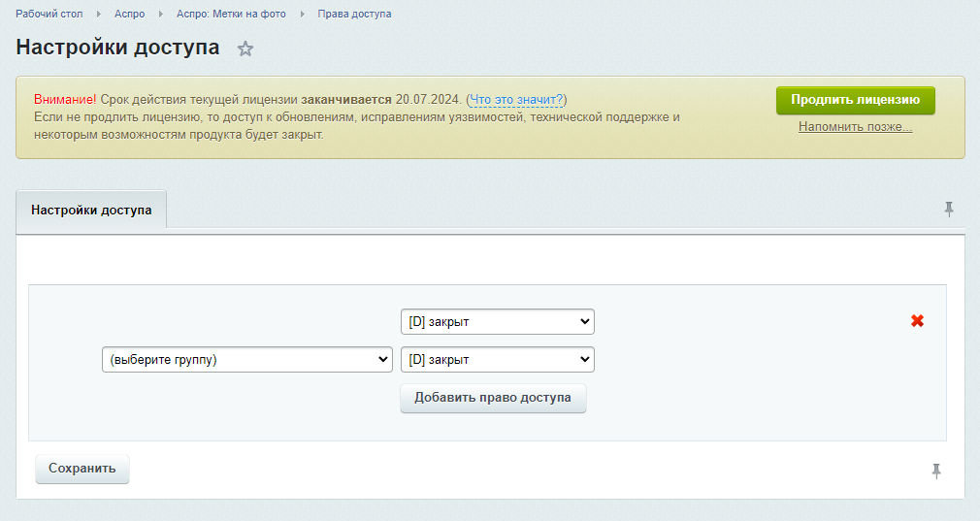
Task: Open the Что это значит? link
Action: pyautogui.click(x=517, y=99)
